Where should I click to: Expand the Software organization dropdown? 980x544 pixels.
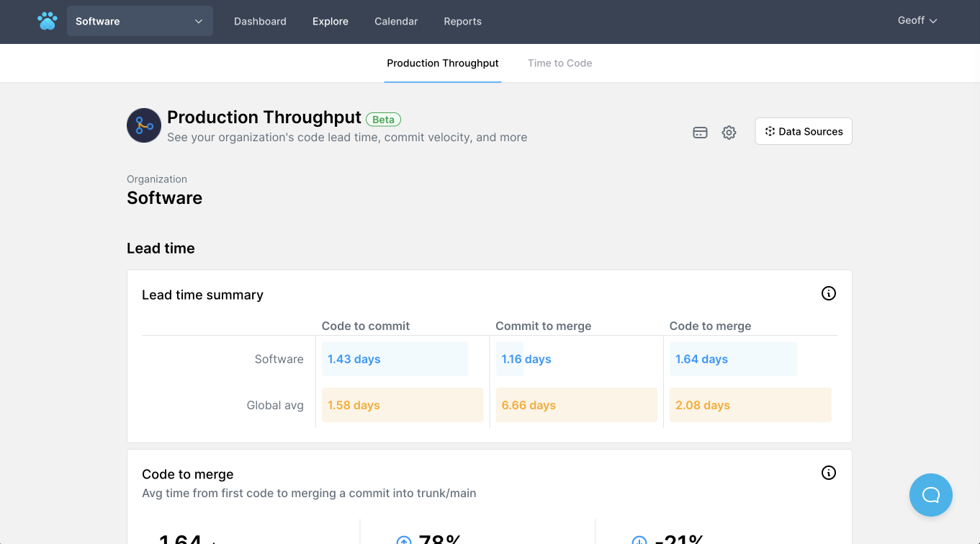pyautogui.click(x=140, y=22)
